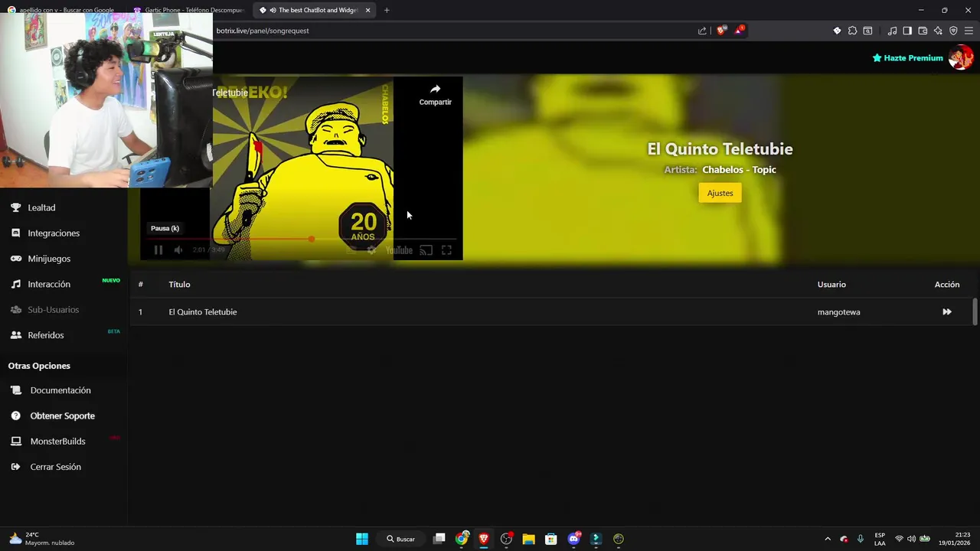Close The best ChatBot tab

pyautogui.click(x=368, y=10)
